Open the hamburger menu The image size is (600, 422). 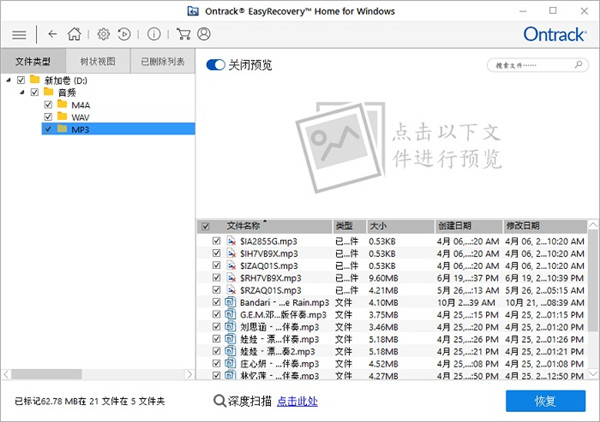coord(19,35)
